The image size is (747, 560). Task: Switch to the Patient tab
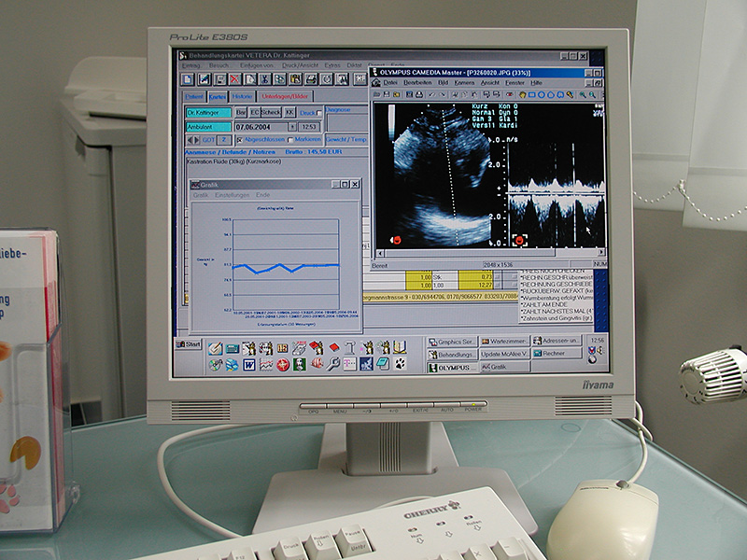point(194,97)
